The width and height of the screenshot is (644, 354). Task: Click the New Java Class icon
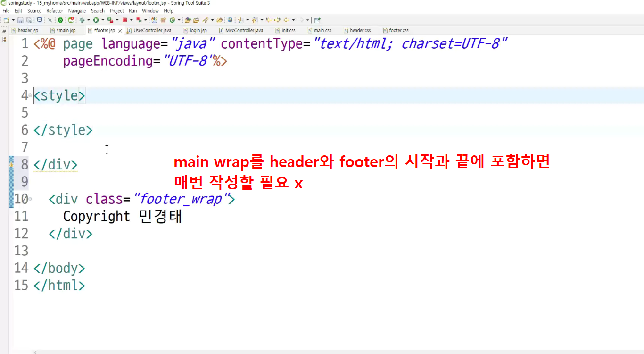(172, 20)
